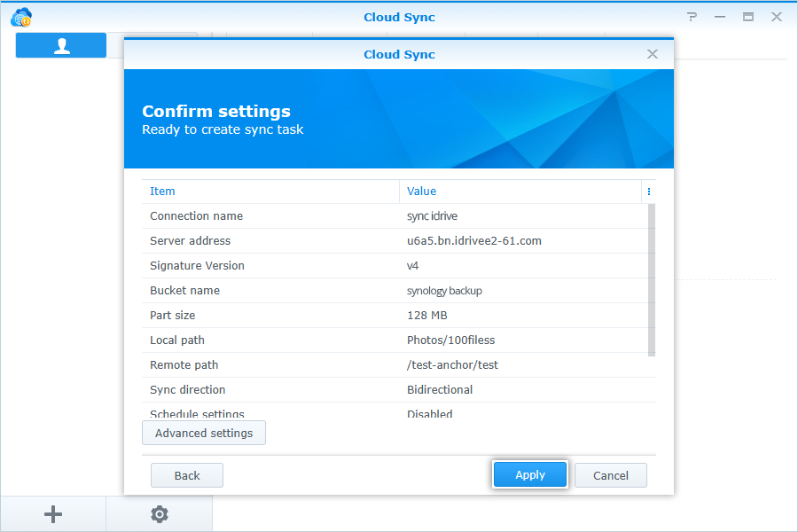Close the Confirm settings dialog
This screenshot has height=532, width=798.
pyautogui.click(x=653, y=54)
